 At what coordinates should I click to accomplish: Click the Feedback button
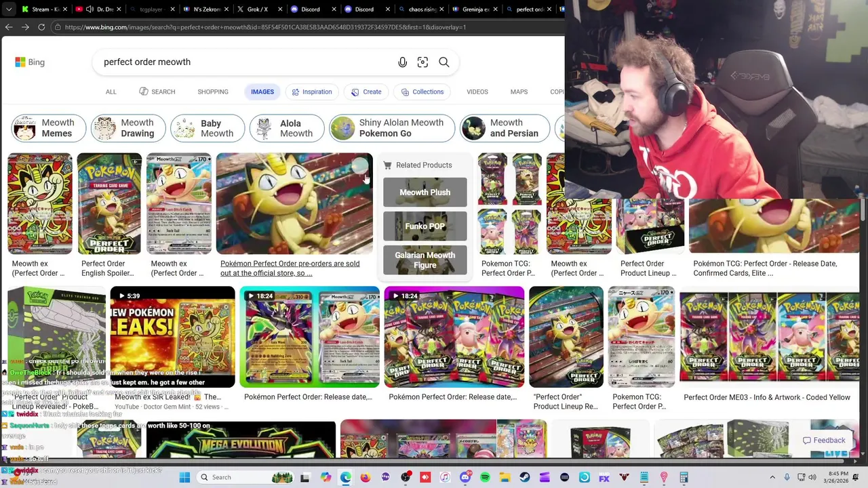pos(824,441)
